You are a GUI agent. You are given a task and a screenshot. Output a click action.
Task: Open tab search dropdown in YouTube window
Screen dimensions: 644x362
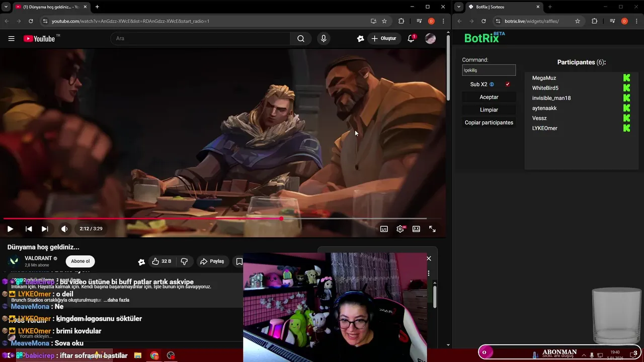click(x=6, y=7)
